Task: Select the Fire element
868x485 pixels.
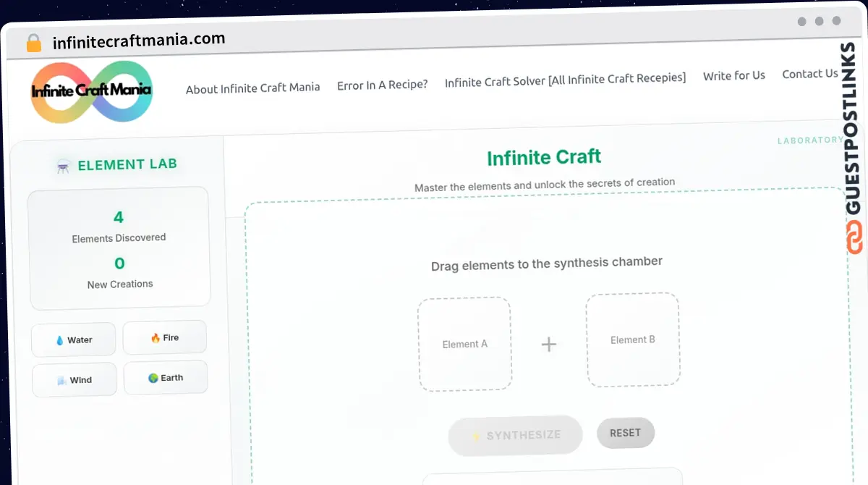Action: [165, 337]
